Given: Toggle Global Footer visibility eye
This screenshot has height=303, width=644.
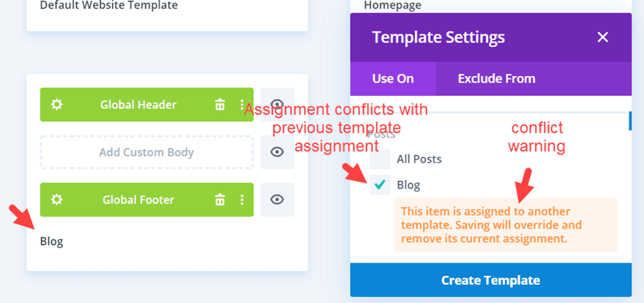Looking at the screenshot, I should [277, 199].
